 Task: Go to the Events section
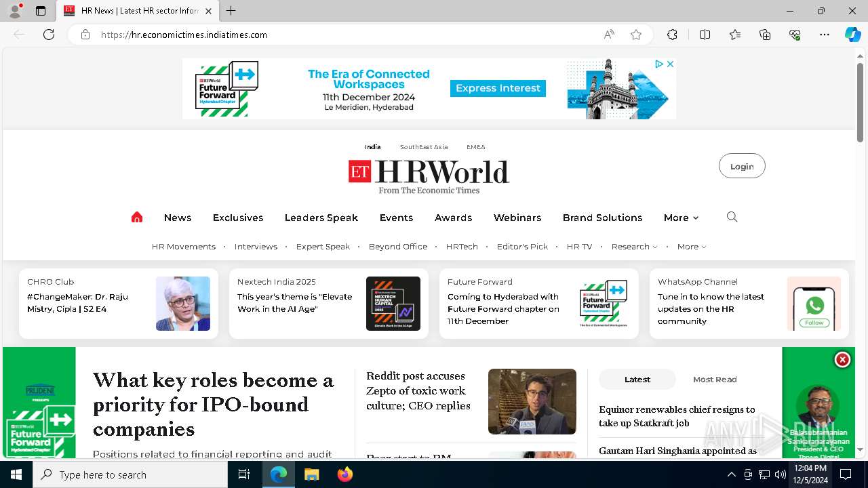396,218
